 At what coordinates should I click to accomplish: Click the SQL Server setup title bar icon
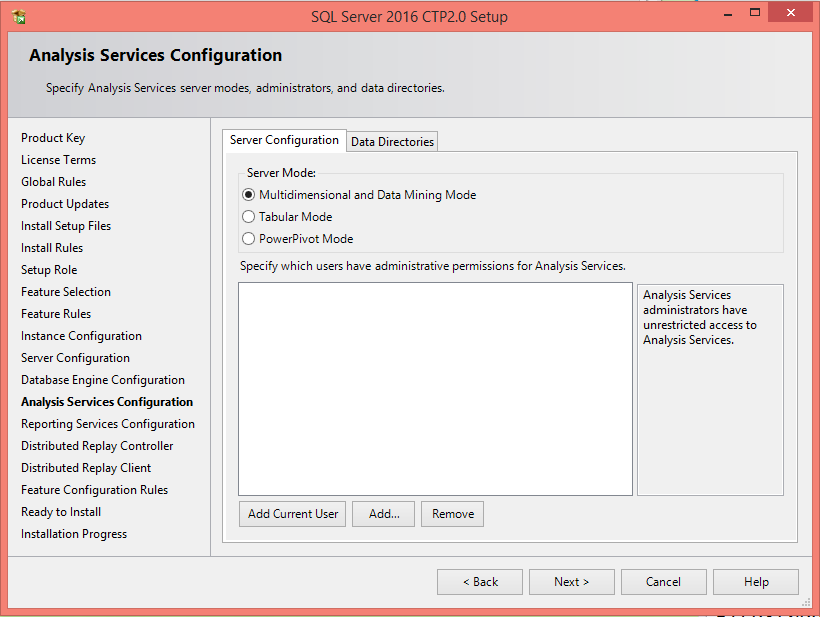click(19, 16)
